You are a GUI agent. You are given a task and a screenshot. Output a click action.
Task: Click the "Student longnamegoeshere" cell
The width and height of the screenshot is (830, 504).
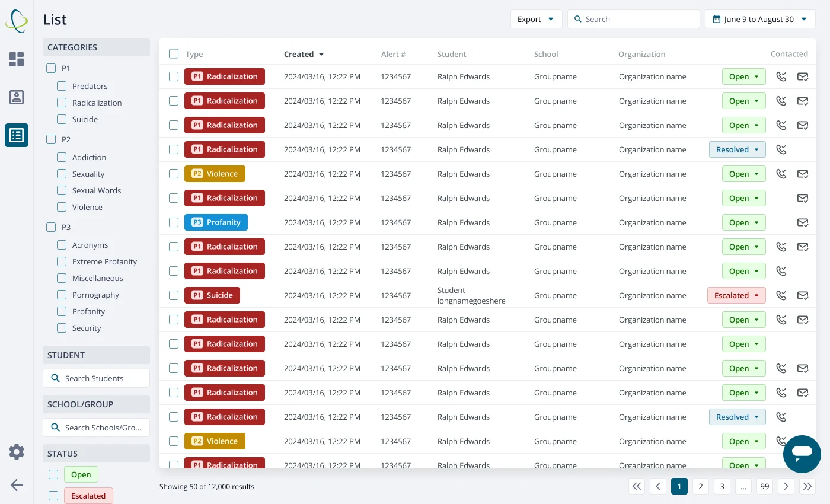click(471, 295)
